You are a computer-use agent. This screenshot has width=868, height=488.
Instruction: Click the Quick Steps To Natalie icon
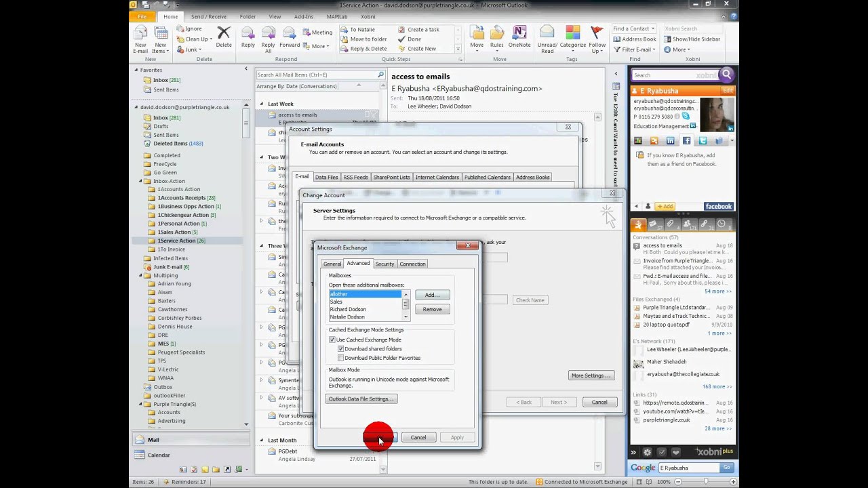click(x=344, y=30)
